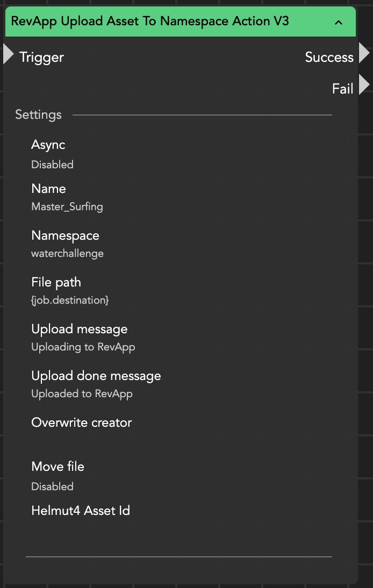Collapse the RevApp Upload Asset node chevron
The height and width of the screenshot is (588, 373).
pos(339,22)
